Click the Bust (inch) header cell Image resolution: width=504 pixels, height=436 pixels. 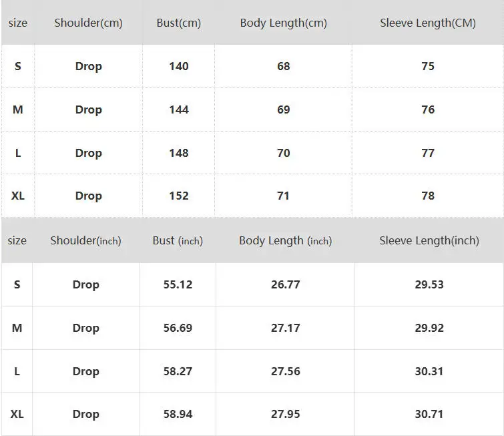178,240
